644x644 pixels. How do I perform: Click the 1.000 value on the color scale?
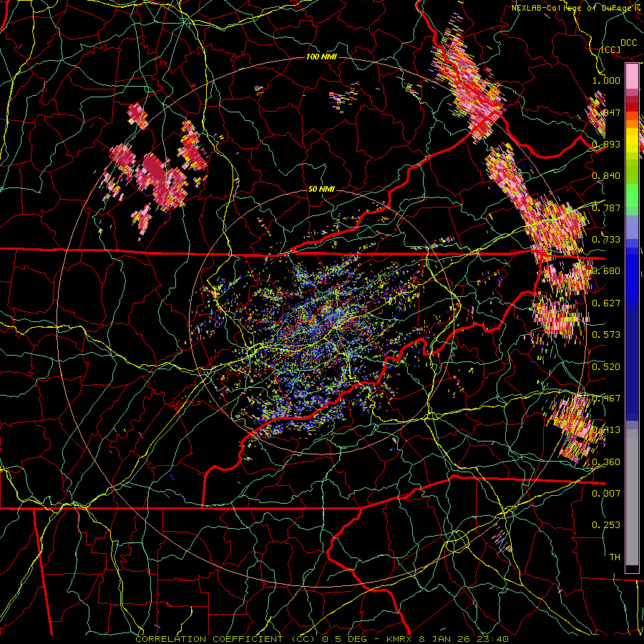point(606,80)
